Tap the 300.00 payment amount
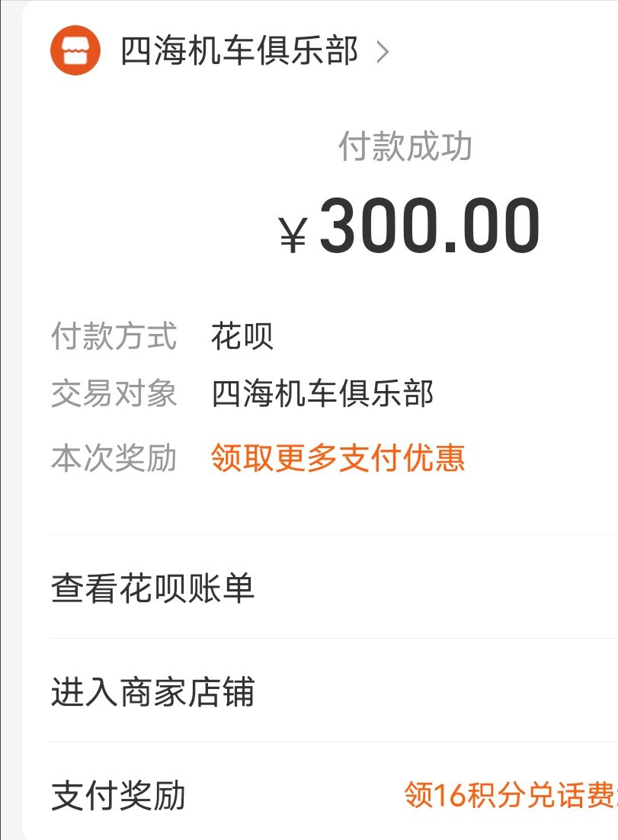Viewport: 618px width, 840px height. pyautogui.click(x=430, y=227)
